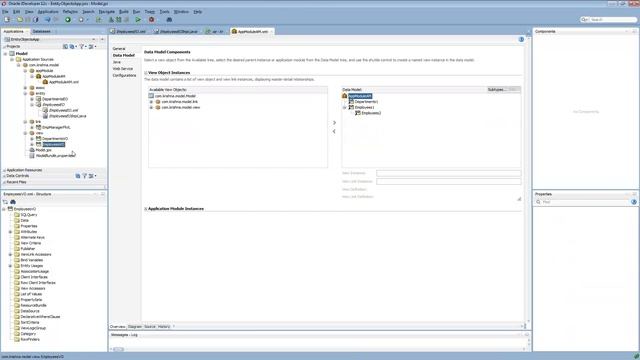Expand the Entity Usages node in Structure
The height and width of the screenshot is (360, 640).
(x=10, y=266)
